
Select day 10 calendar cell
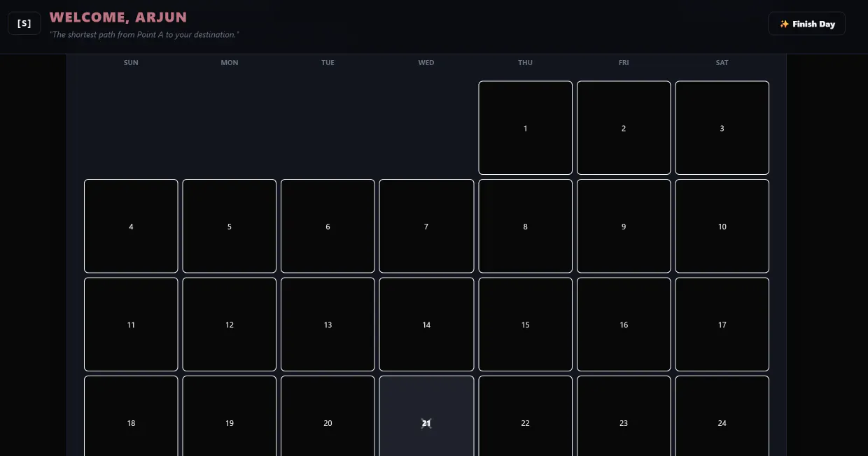point(722,226)
